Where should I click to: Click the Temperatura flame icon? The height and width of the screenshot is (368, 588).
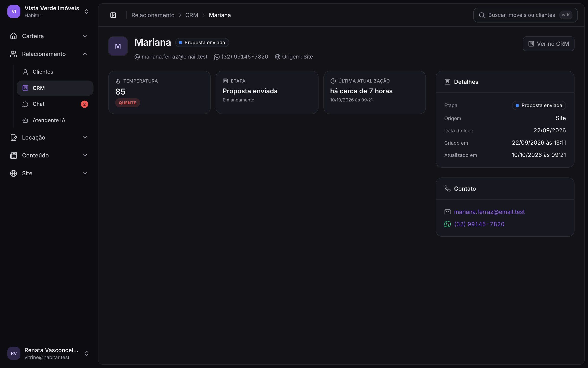(x=118, y=81)
